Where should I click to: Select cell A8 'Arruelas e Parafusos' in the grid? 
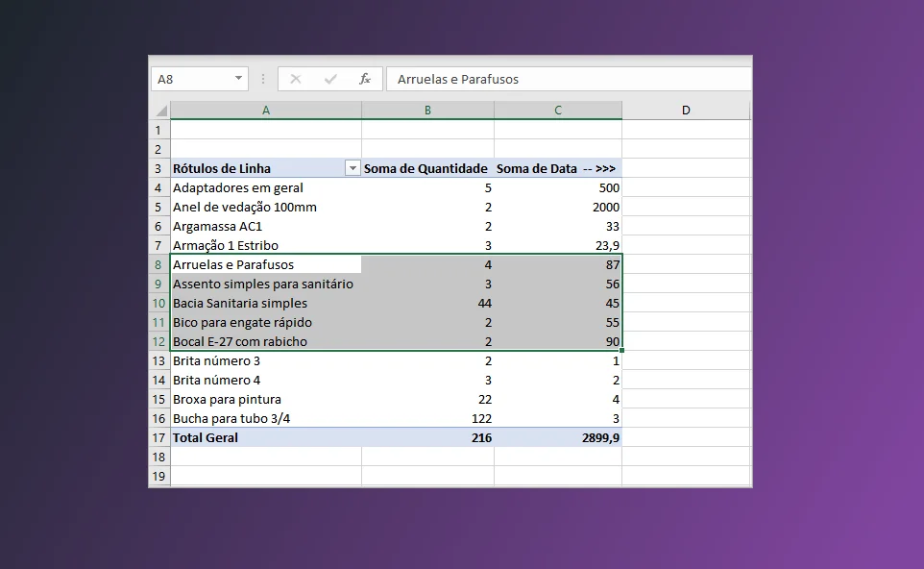[266, 264]
